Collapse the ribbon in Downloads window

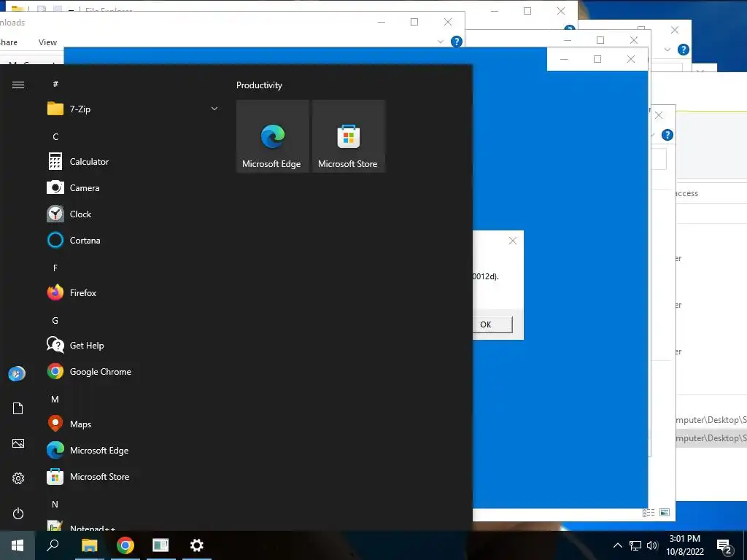pyautogui.click(x=440, y=42)
